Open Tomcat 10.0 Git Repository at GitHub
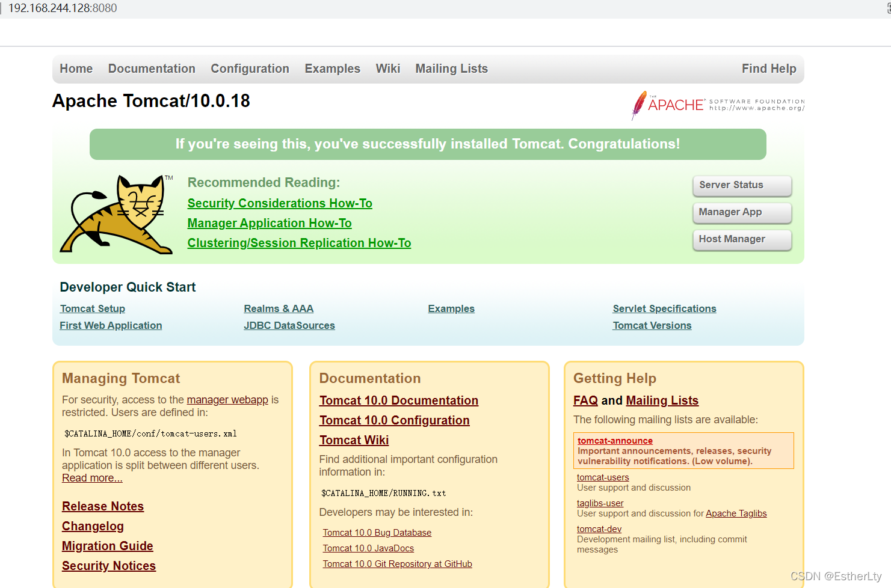 tap(397, 564)
